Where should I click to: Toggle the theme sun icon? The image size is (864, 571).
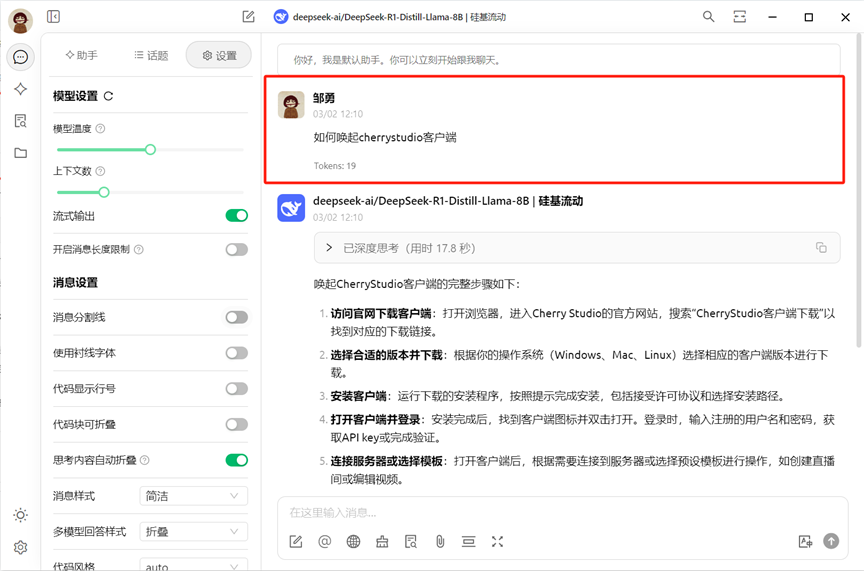point(20,515)
